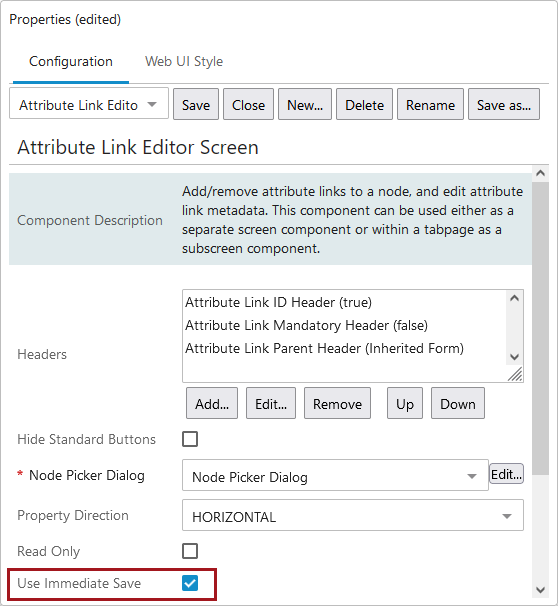
Task: Click Headers list scroll up arrow
Action: 514,298
